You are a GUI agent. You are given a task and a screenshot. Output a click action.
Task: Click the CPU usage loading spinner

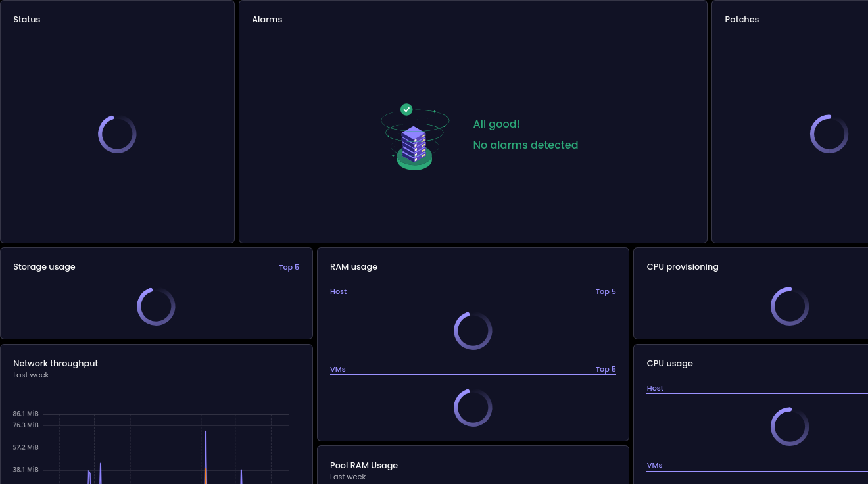790,426
